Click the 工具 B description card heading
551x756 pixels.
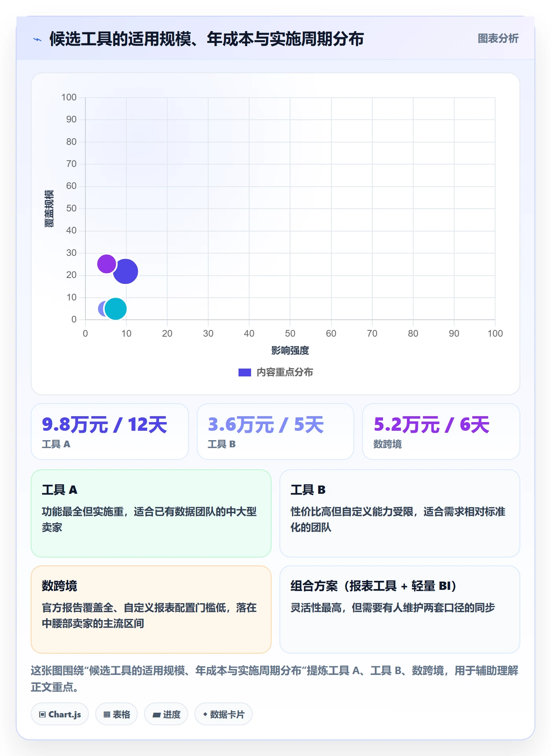[308, 490]
